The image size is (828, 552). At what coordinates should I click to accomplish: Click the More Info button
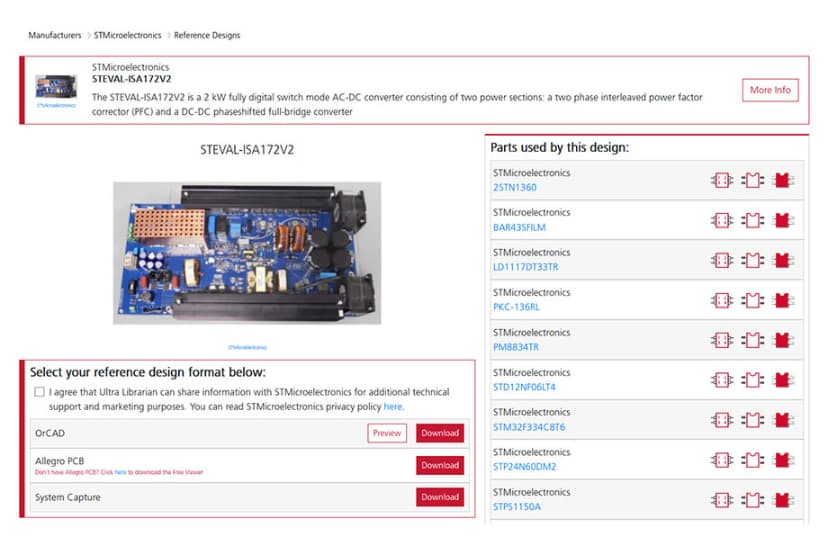(770, 90)
